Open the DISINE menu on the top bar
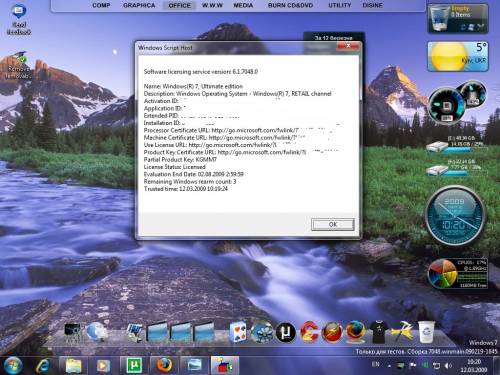500x375 pixels. 373,5
